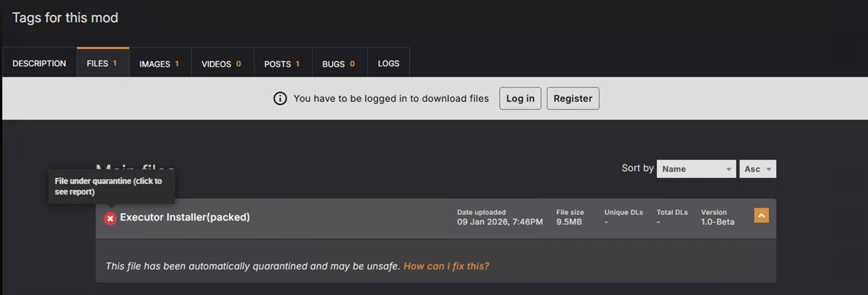This screenshot has height=295, width=868.
Task: Select the Files tab
Action: [103, 64]
